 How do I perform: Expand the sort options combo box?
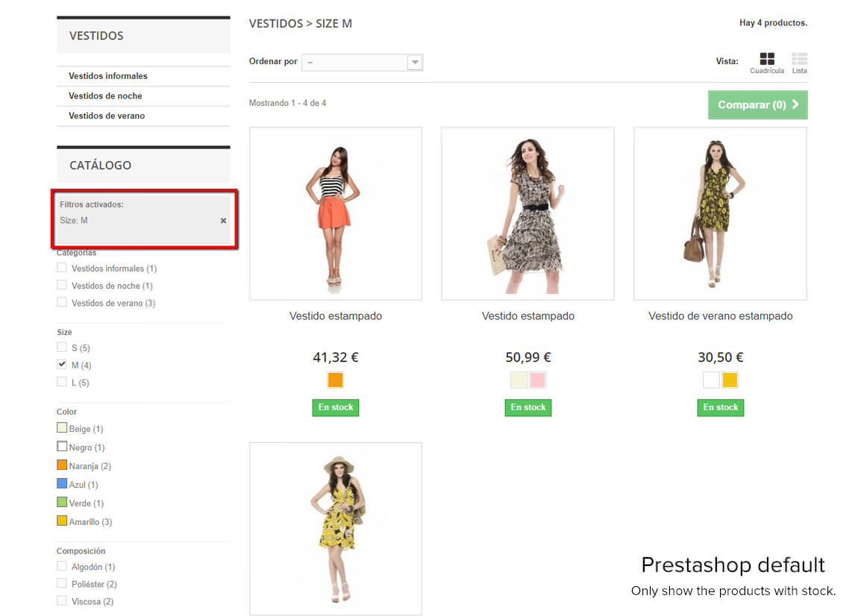tap(415, 63)
